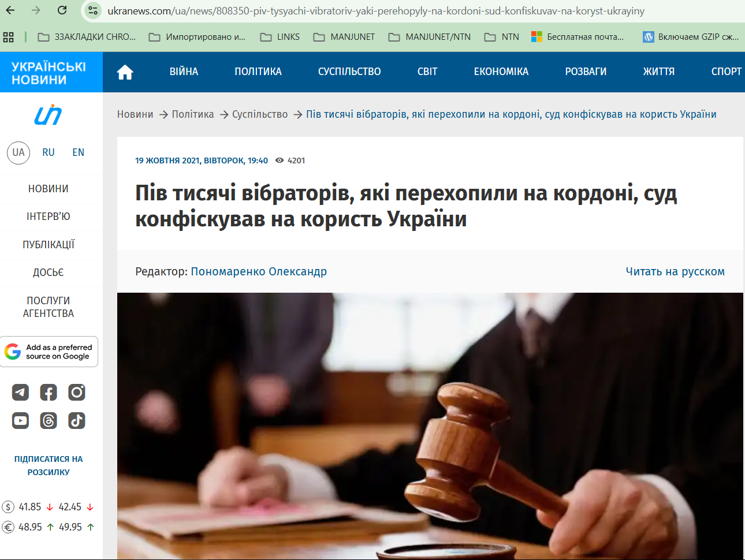
Task: Switch site language to EN
Action: 79,152
